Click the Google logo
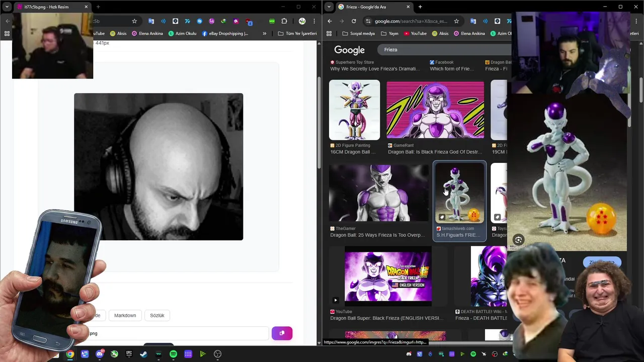The width and height of the screenshot is (644, 362). coord(349,50)
